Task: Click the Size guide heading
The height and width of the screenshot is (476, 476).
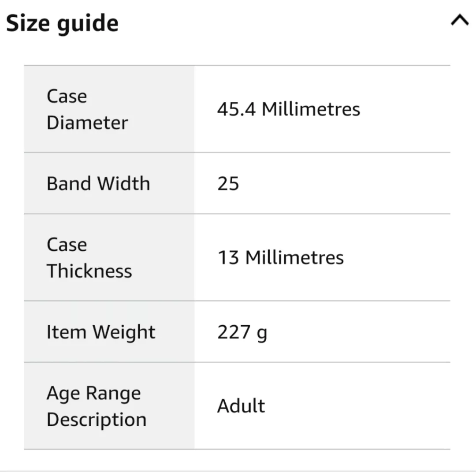Action: (x=62, y=23)
